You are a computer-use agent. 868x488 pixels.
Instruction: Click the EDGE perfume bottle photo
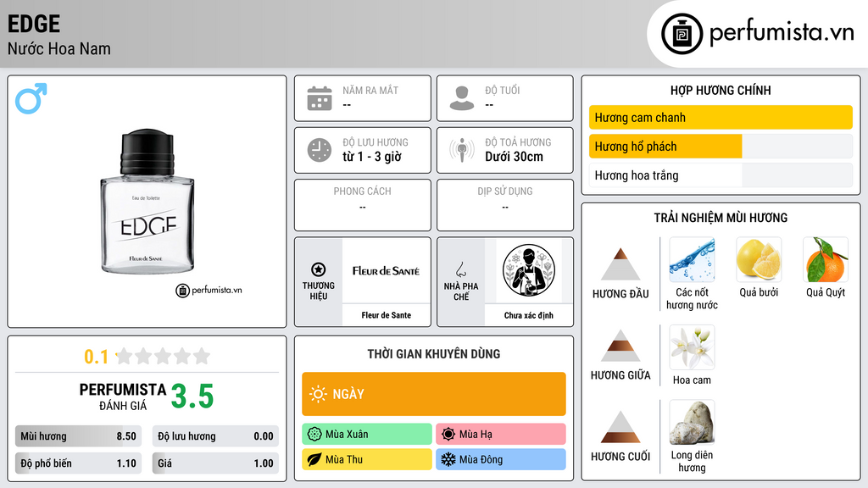point(147,202)
